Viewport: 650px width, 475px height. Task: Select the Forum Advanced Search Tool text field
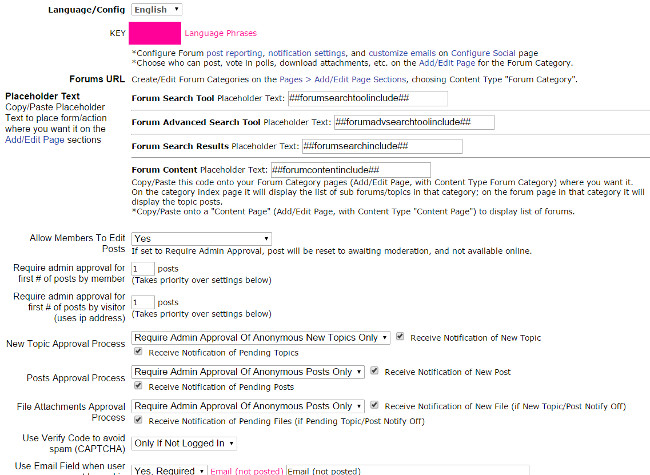[x=414, y=122]
